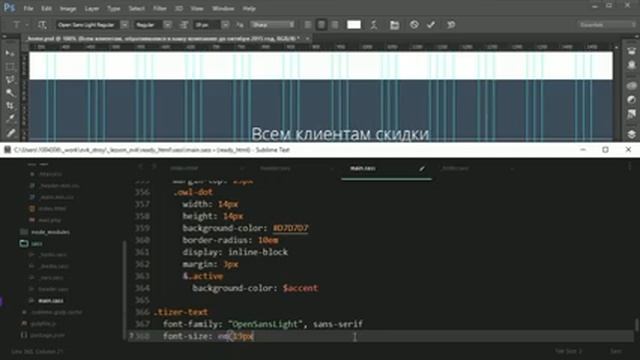
Task: Select the Lasso tool in Photoshop toolbar
Action: pos(10,80)
